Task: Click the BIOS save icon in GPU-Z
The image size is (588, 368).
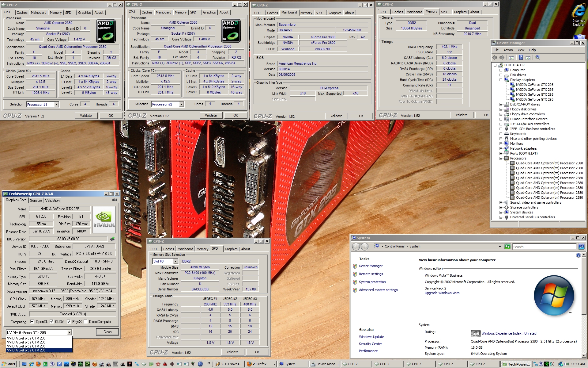Action: pos(112,239)
